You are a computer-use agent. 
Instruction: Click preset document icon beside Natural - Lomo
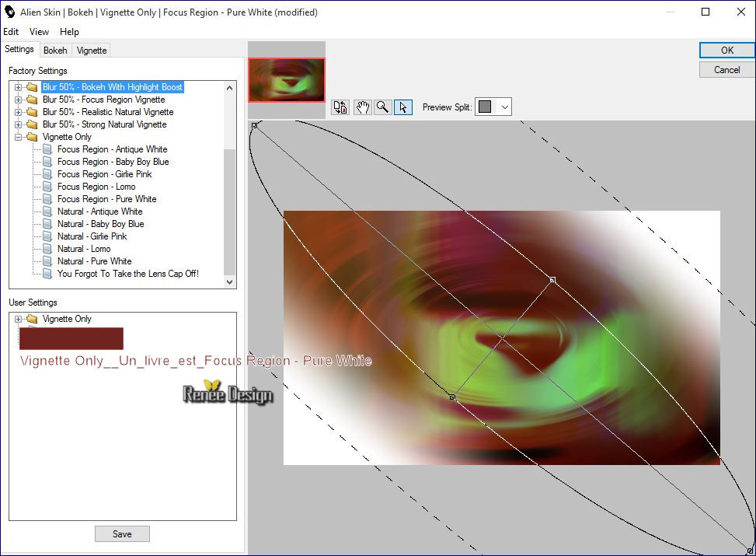tap(47, 249)
